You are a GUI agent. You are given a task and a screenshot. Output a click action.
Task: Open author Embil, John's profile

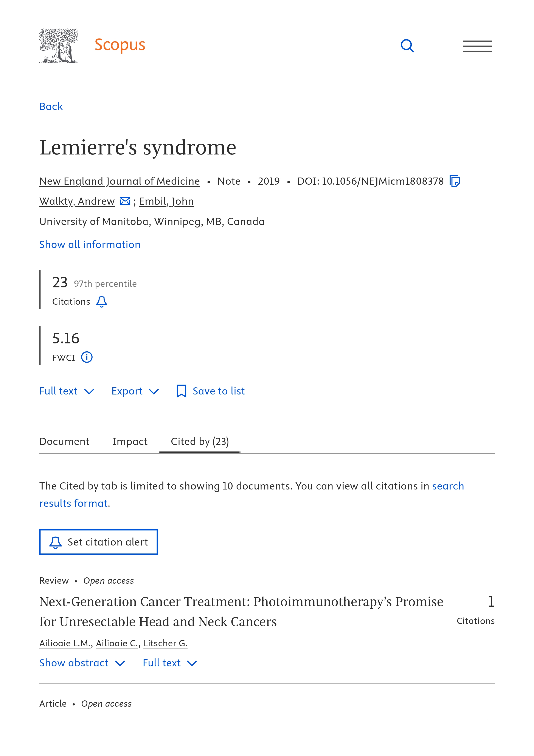click(166, 201)
